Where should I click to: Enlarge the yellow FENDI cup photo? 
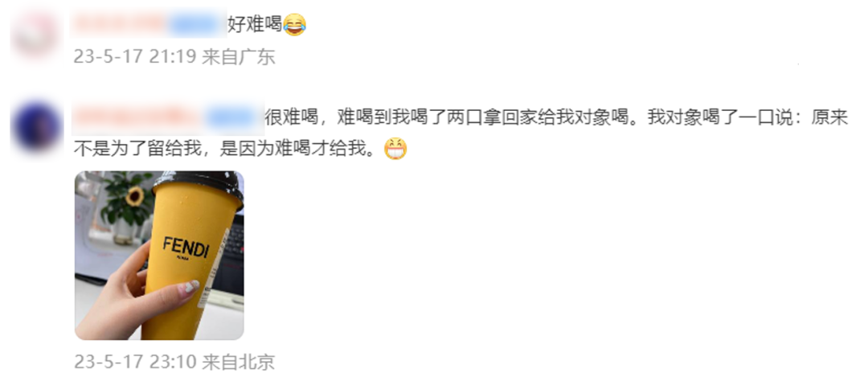[x=159, y=255]
